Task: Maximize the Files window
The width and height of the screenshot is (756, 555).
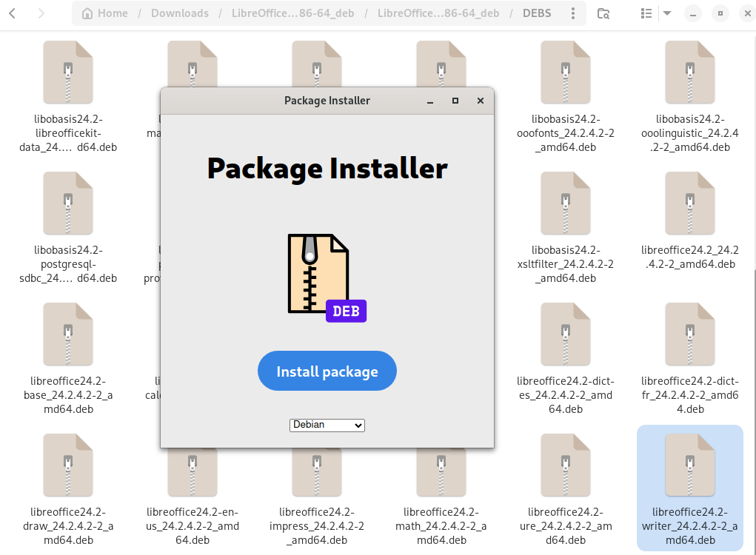Action: [720, 13]
